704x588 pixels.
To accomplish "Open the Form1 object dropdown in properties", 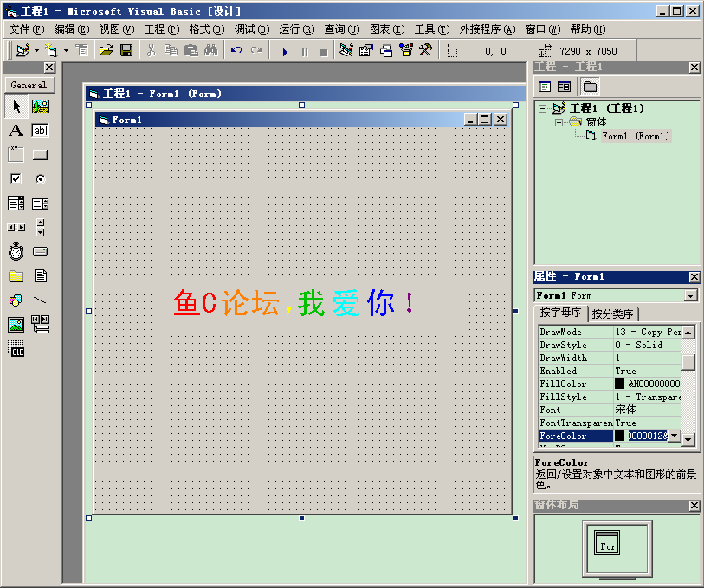I will click(x=690, y=295).
